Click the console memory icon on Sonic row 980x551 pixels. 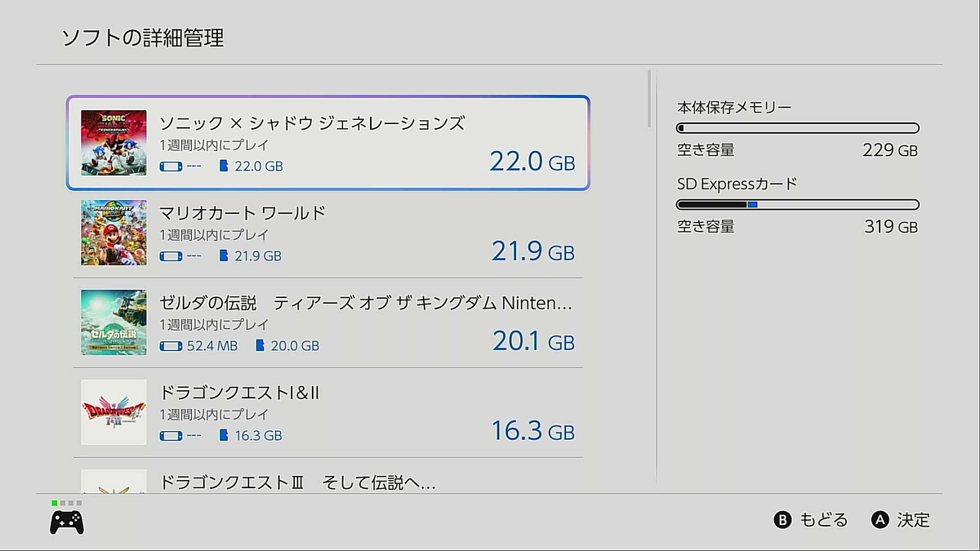170,166
